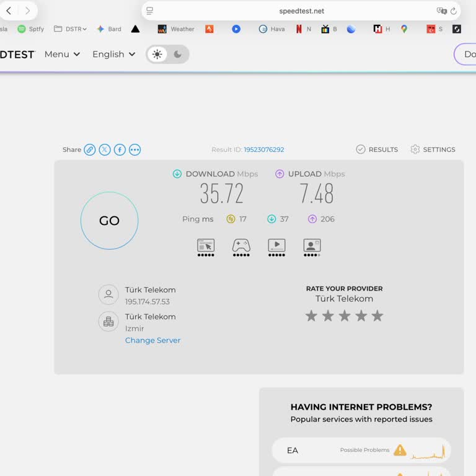The height and width of the screenshot is (476, 476).
Task: Click the idle ping icon showing 17
Action: (x=231, y=219)
